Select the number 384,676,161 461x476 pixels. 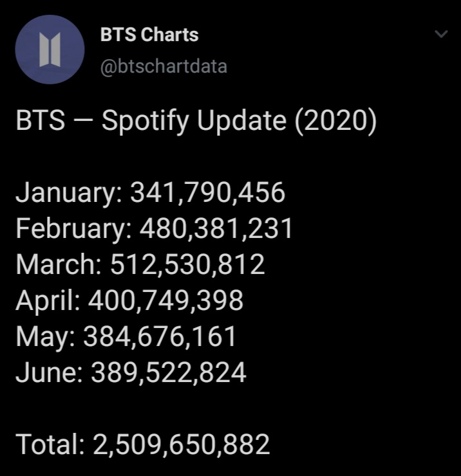(160, 337)
